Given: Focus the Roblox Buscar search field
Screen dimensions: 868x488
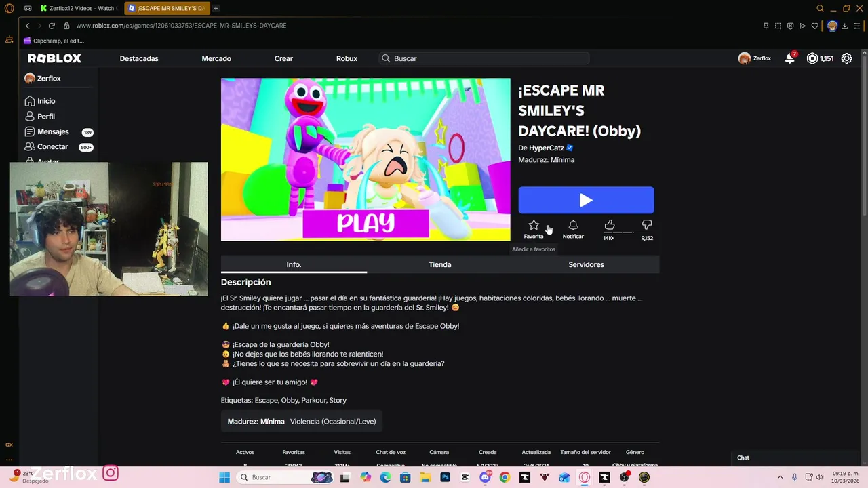Looking at the screenshot, I should tap(484, 58).
